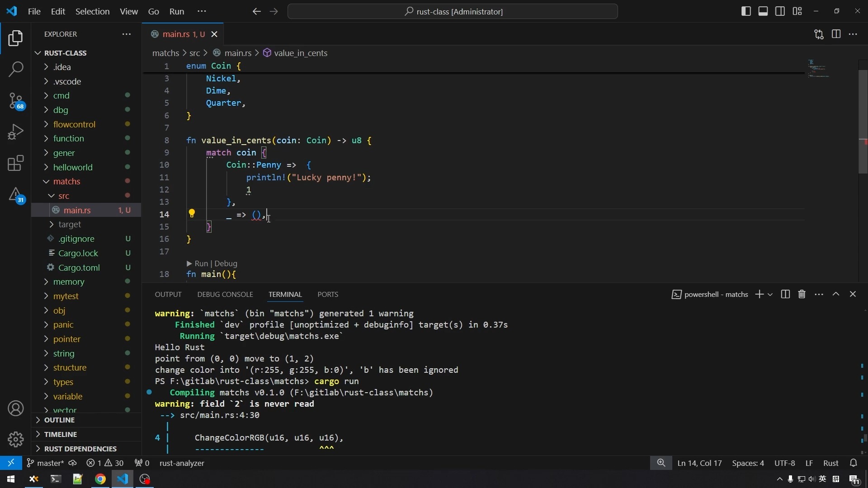Split the terminal pane
The width and height of the screenshot is (868, 488).
(785, 294)
